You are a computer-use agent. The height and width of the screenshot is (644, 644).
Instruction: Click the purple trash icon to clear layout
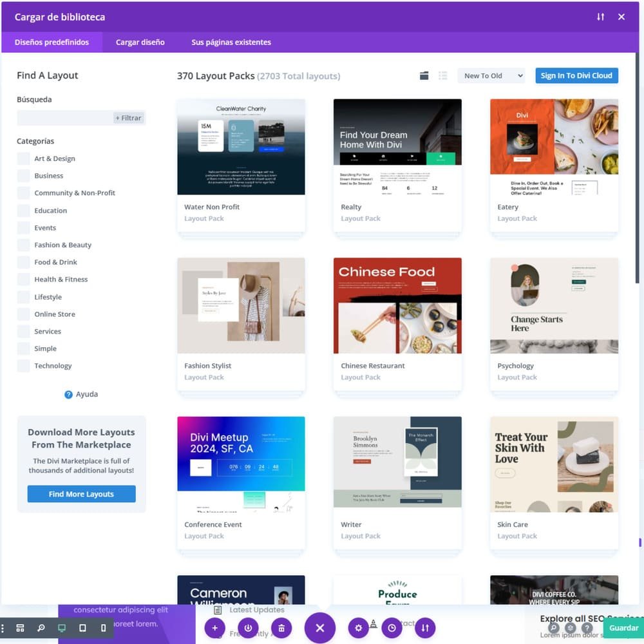coord(281,628)
